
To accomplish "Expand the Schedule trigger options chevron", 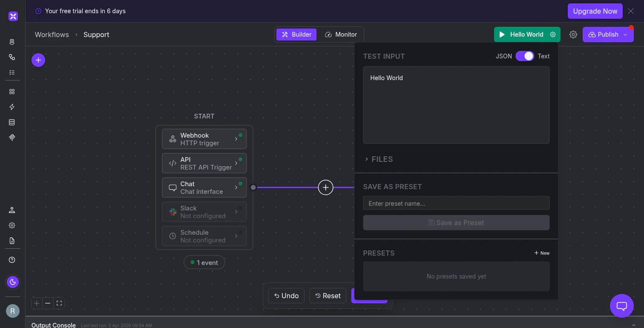I will coord(236,236).
